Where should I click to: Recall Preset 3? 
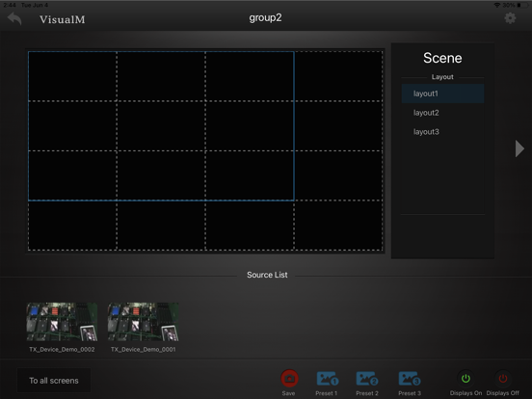point(410,379)
